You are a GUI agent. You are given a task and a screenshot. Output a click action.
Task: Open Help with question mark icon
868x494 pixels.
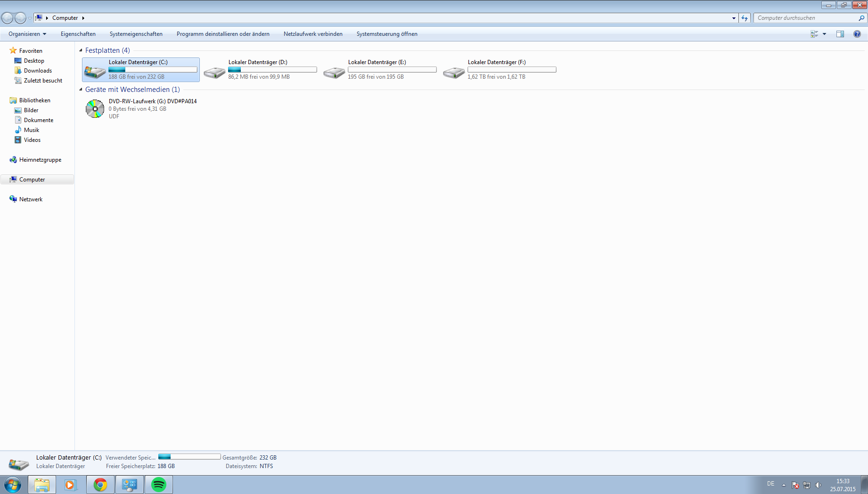pyautogui.click(x=857, y=34)
